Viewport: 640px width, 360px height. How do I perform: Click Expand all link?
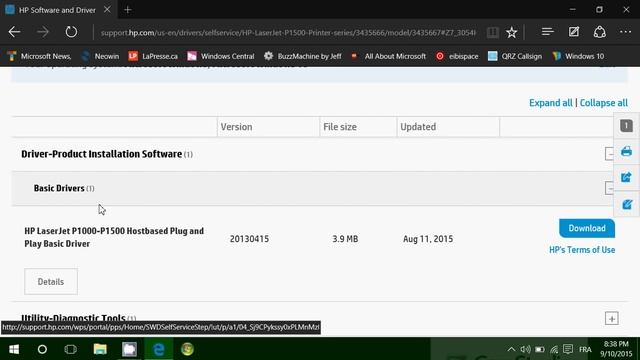coord(551,103)
